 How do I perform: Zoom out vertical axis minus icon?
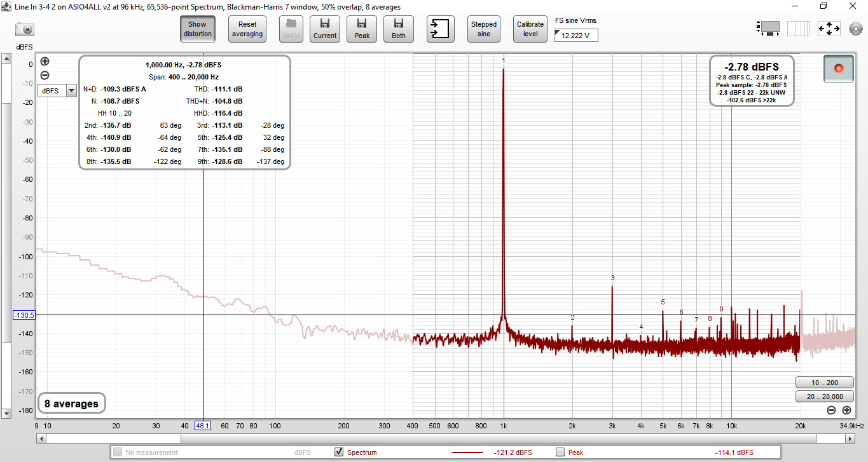pyautogui.click(x=45, y=75)
